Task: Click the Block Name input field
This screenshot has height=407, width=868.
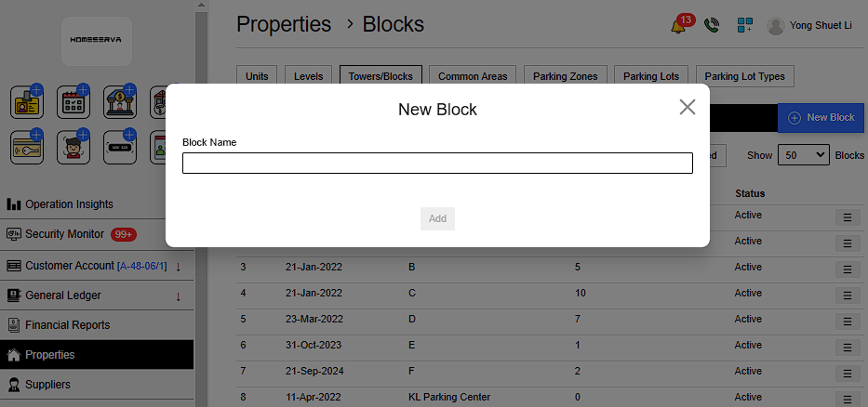Action: pos(437,164)
